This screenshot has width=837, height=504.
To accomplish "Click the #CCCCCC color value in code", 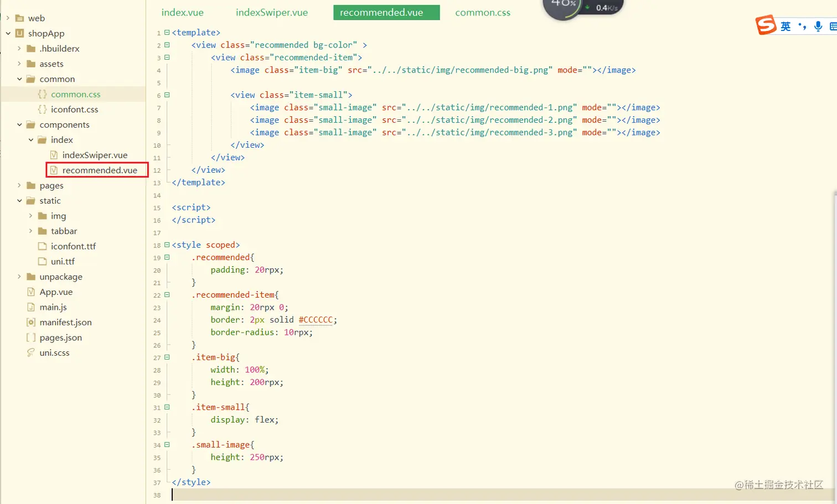I will (x=316, y=320).
